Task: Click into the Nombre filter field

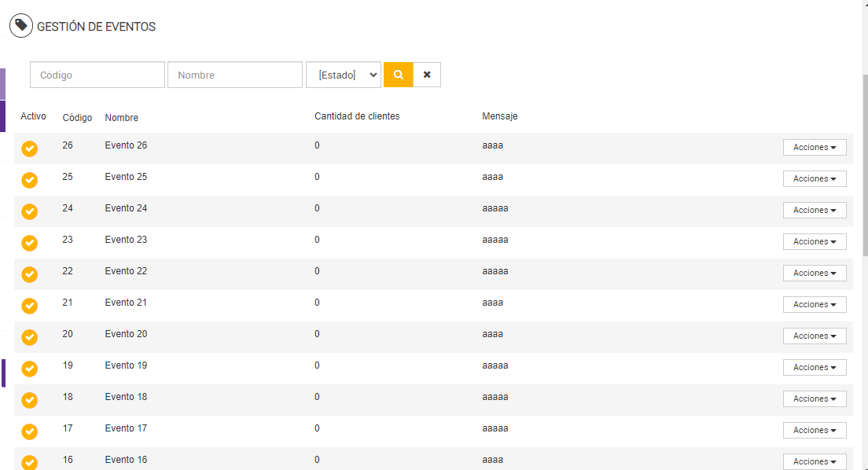Action: (x=234, y=75)
